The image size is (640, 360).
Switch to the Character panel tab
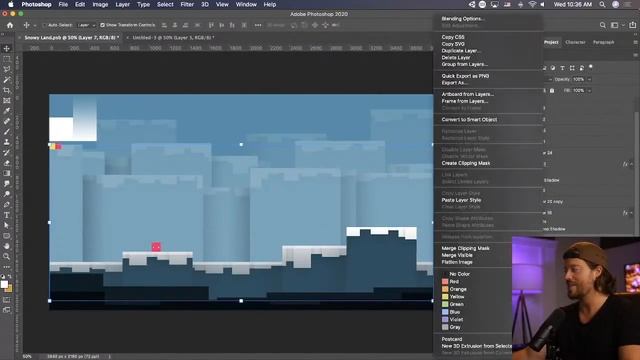[x=575, y=42]
